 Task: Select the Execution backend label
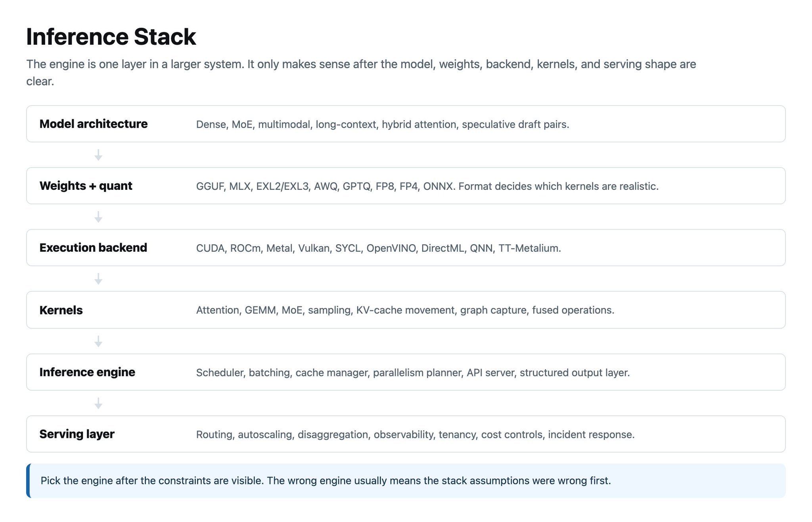(x=93, y=247)
